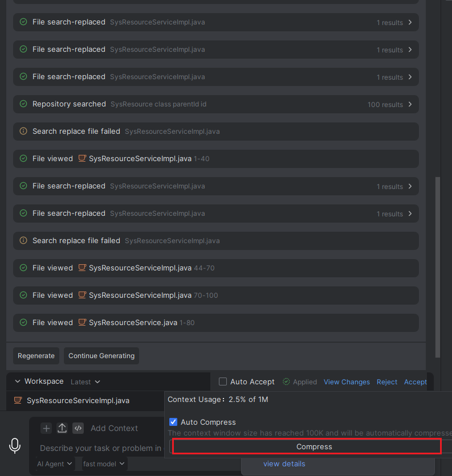The height and width of the screenshot is (476, 452).
Task: Open the fast model selector dropdown
Action: pos(104,464)
